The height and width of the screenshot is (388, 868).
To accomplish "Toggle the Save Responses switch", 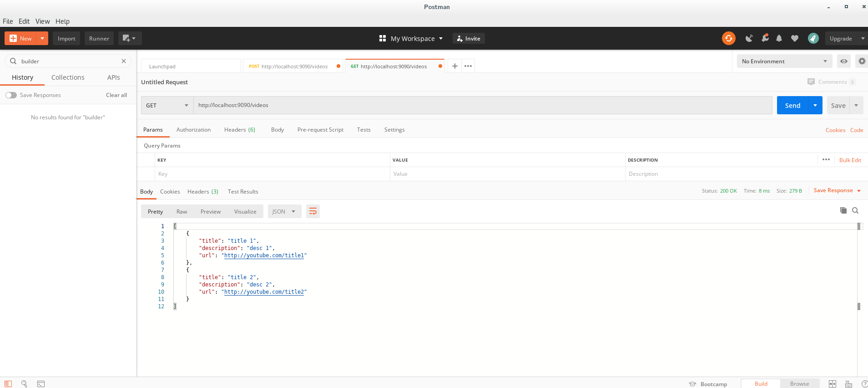I will pos(11,95).
